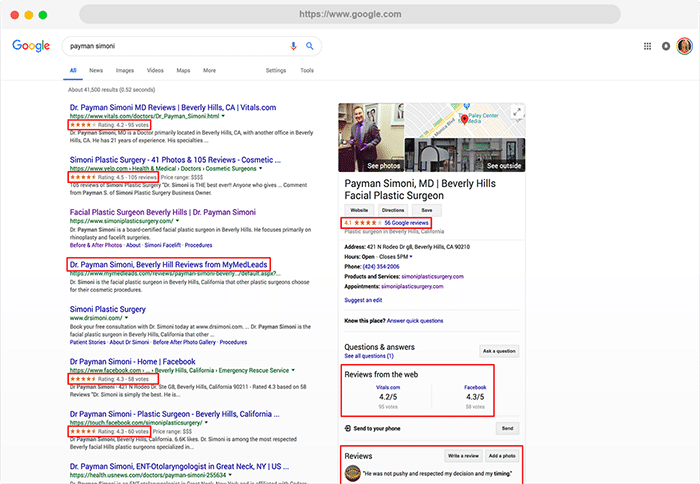Open dropdown arrow next to simoniplasticsurgery.com URL
Viewport: 700px width, 484px height.
point(177,221)
